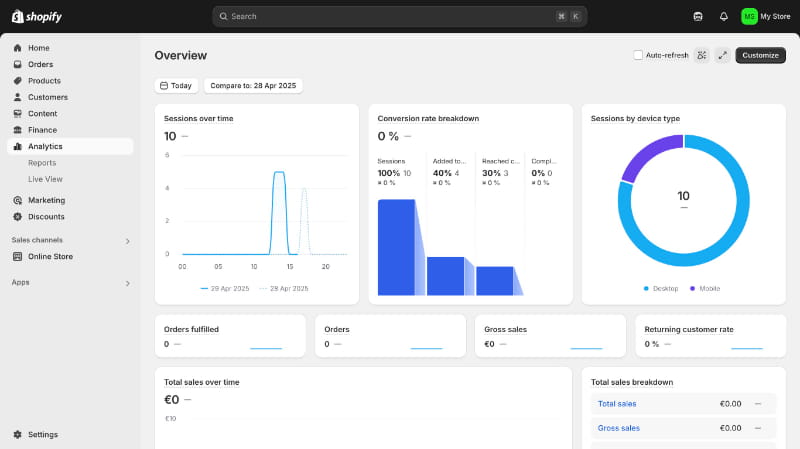Open Live View in the sidebar
The height and width of the screenshot is (449, 800).
pyautogui.click(x=45, y=179)
